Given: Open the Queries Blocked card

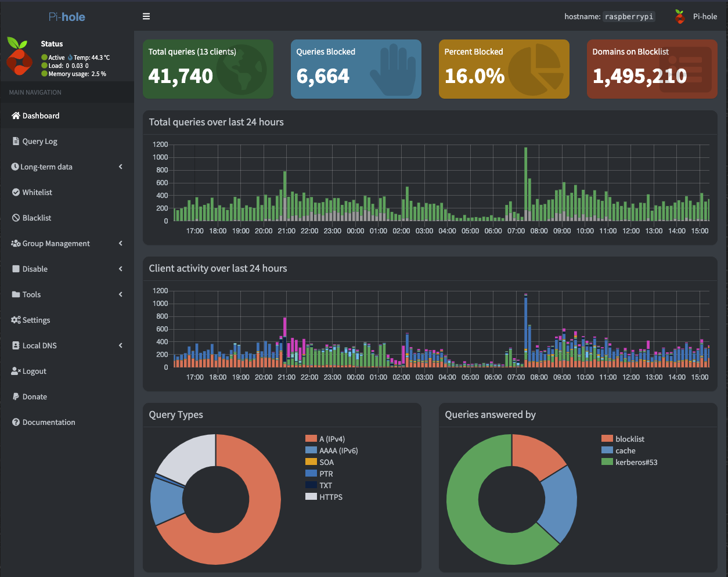Looking at the screenshot, I should click(356, 68).
